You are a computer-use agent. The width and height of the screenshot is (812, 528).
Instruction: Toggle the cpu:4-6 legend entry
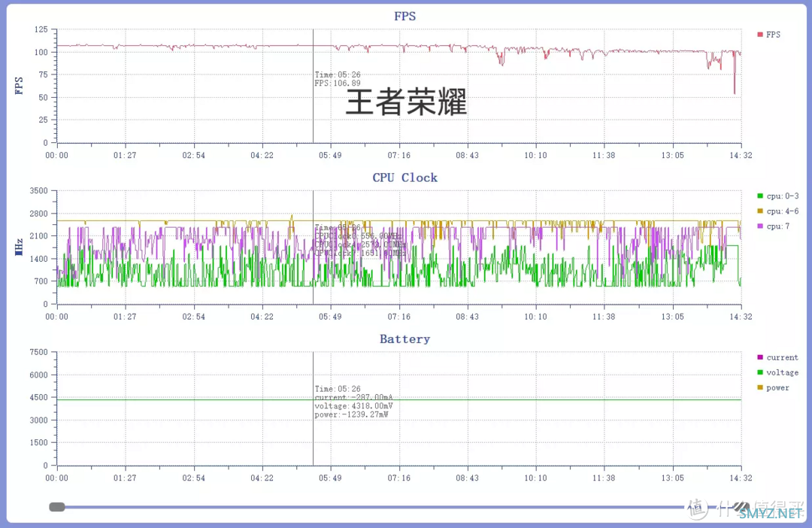(x=778, y=211)
